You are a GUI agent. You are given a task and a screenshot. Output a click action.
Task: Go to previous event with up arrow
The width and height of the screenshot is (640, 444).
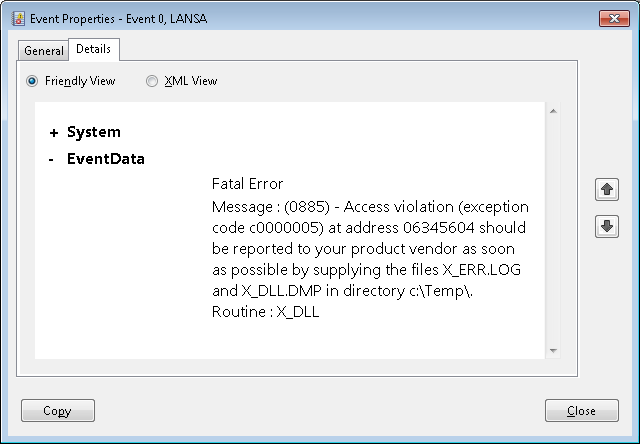[606, 189]
